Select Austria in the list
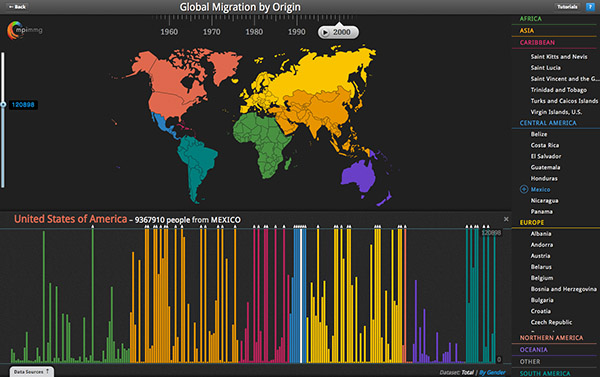The height and width of the screenshot is (377, 600). [x=540, y=256]
